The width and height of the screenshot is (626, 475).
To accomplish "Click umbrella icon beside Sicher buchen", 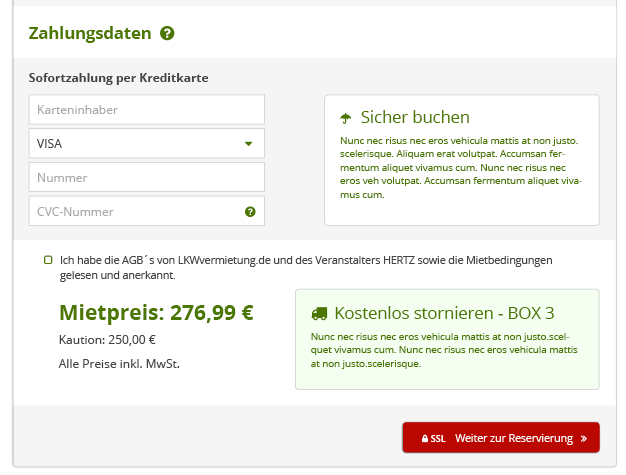I will tap(346, 118).
